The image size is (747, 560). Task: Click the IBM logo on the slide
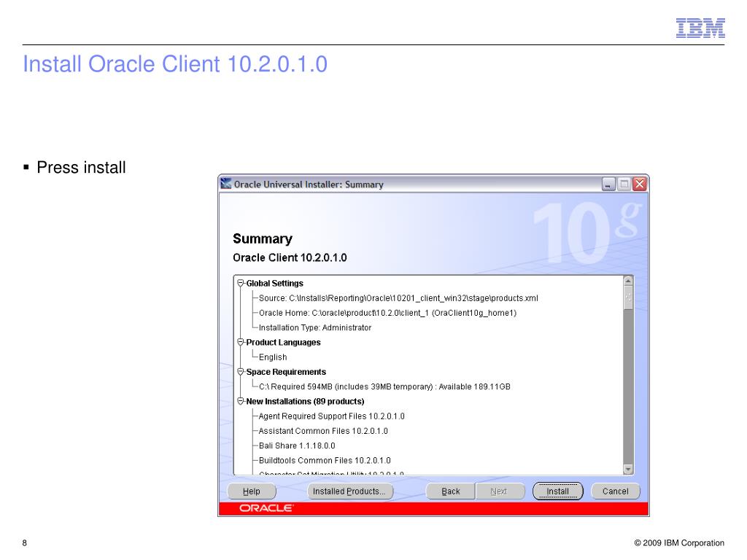pyautogui.click(x=700, y=28)
